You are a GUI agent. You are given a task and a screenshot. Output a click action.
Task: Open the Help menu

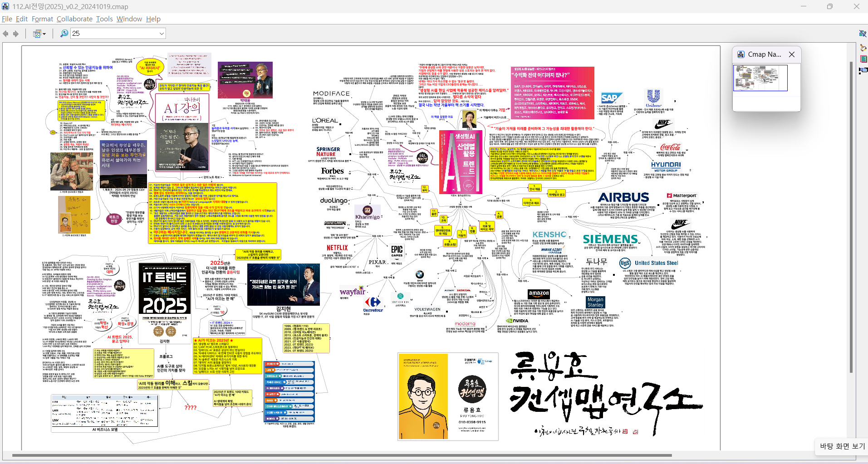(x=153, y=19)
